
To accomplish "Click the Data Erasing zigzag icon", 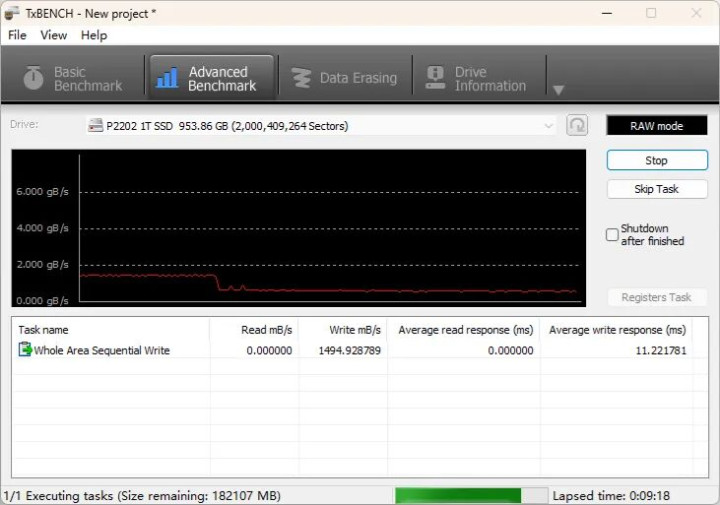I will pyautogui.click(x=301, y=78).
